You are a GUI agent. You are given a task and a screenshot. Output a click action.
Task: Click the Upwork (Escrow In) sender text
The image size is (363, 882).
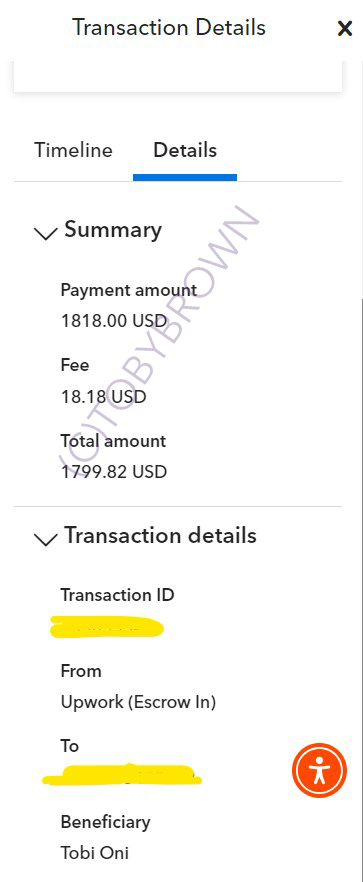tap(138, 703)
